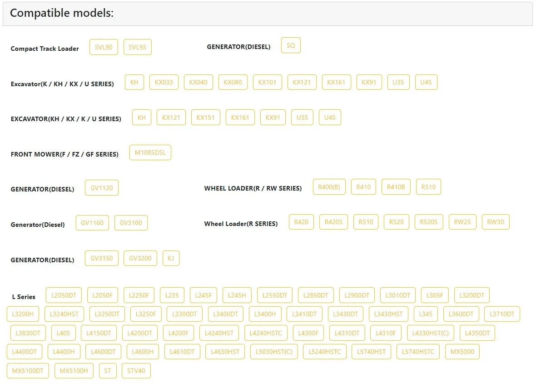Click the L2550DT model tag
This screenshot has height=392, width=536.
(275, 295)
